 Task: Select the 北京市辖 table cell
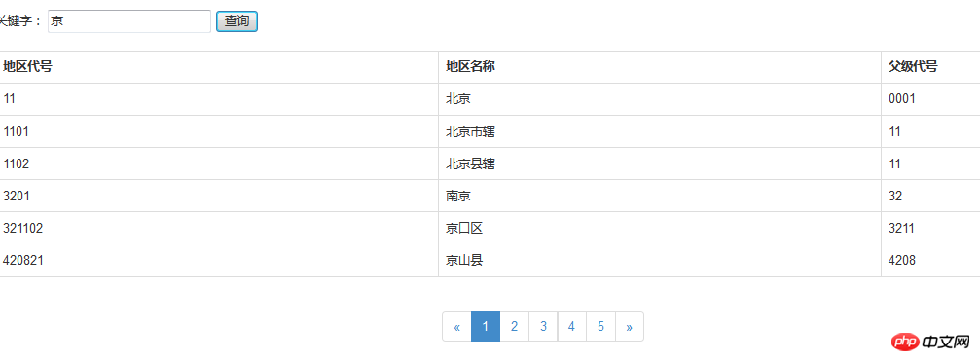click(x=660, y=131)
